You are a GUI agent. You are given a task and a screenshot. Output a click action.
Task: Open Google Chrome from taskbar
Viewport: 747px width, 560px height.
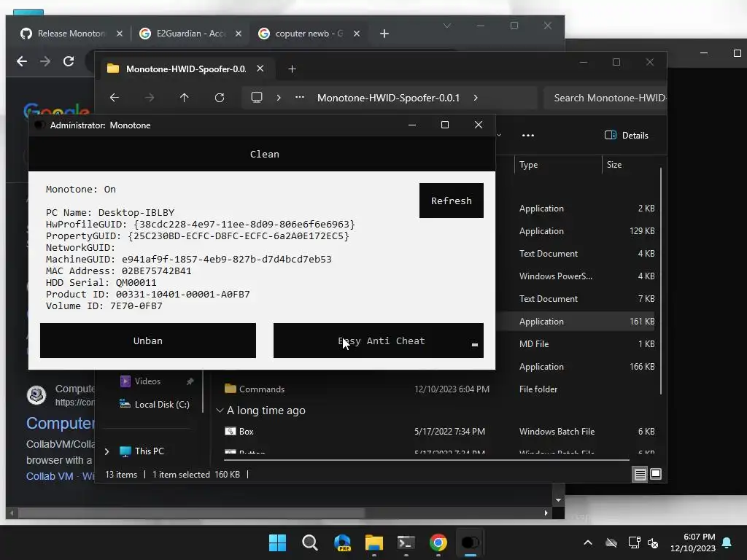[x=438, y=542]
